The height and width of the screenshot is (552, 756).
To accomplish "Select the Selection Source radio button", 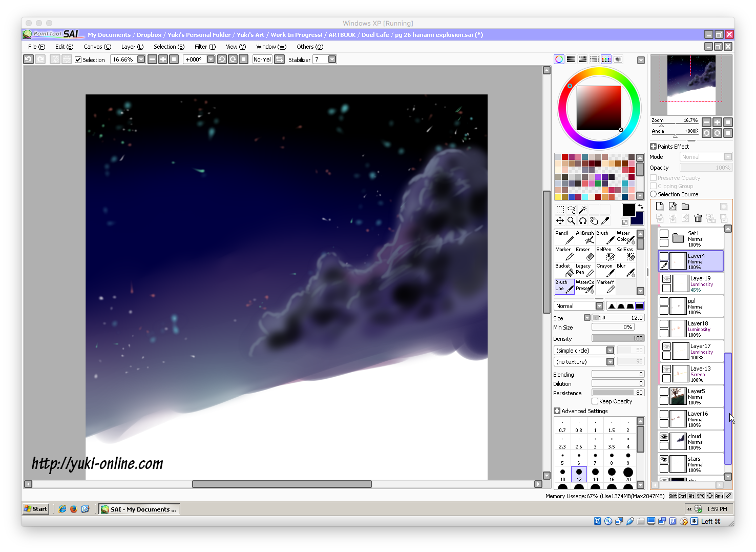I will coord(654,194).
